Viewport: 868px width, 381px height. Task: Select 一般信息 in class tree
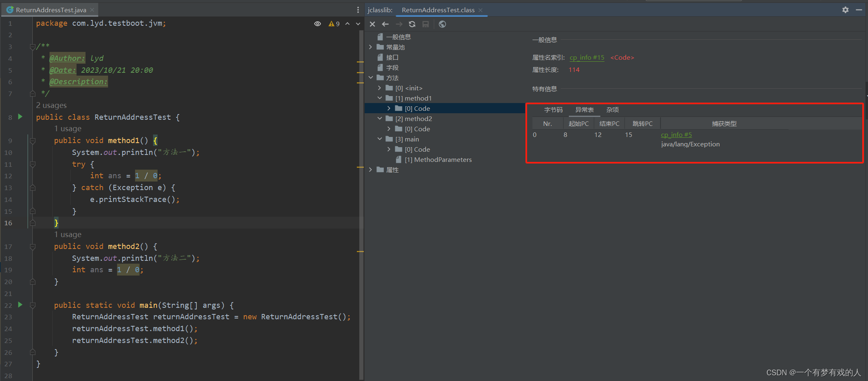398,37
